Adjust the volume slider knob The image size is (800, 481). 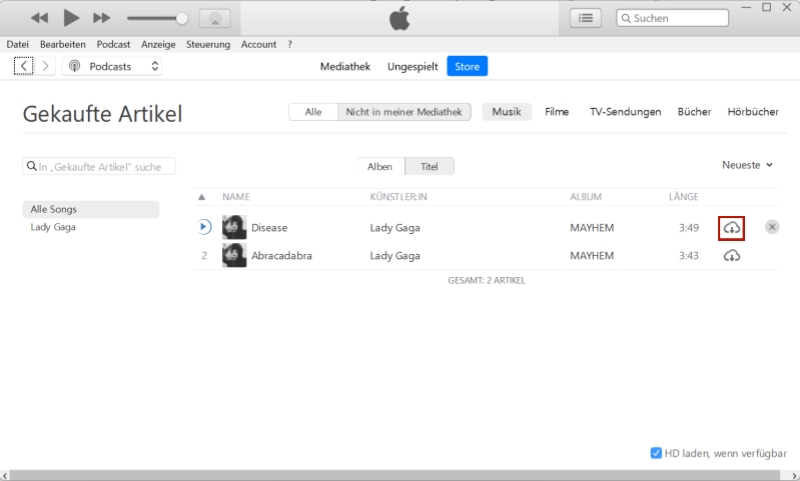point(182,19)
